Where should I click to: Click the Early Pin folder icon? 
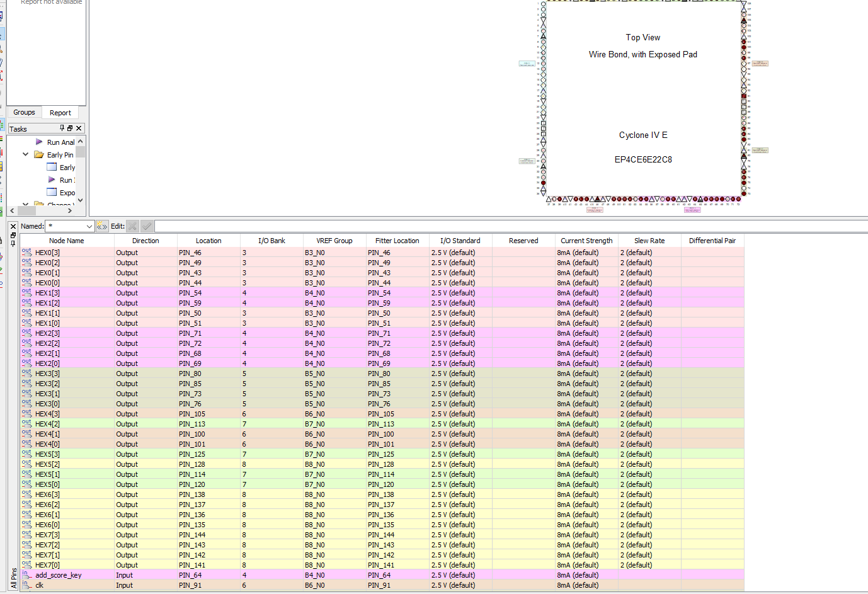tap(39, 154)
